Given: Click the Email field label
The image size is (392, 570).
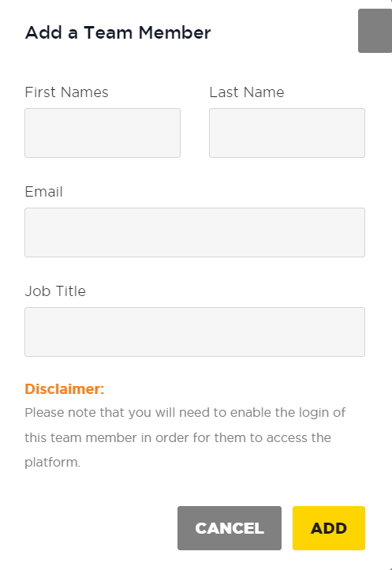Looking at the screenshot, I should 43,192.
